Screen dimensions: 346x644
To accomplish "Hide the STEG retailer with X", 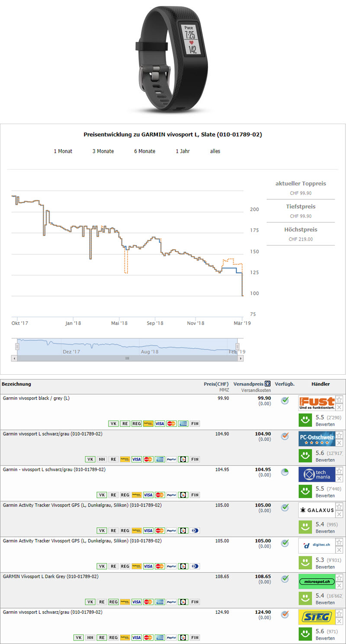I will point(340,622).
